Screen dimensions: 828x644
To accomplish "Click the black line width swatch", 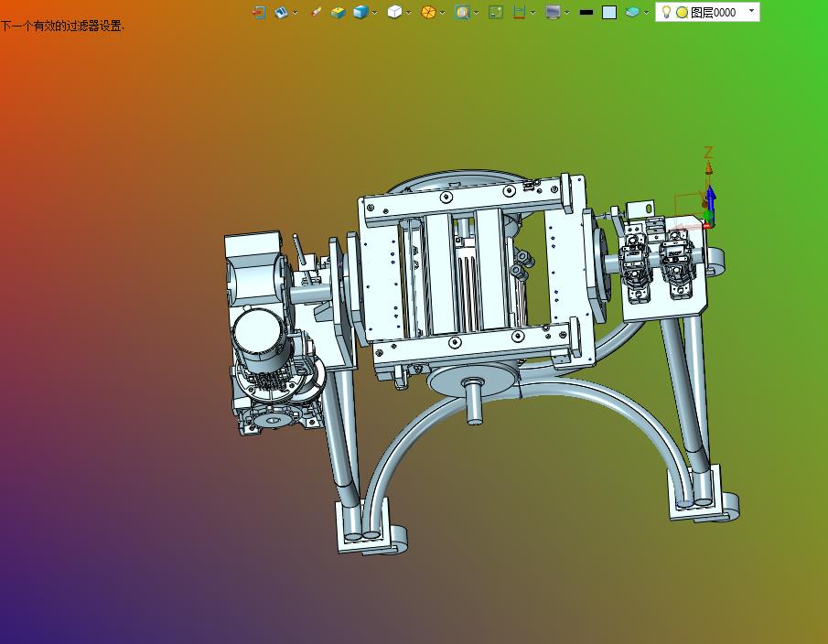I will [586, 12].
